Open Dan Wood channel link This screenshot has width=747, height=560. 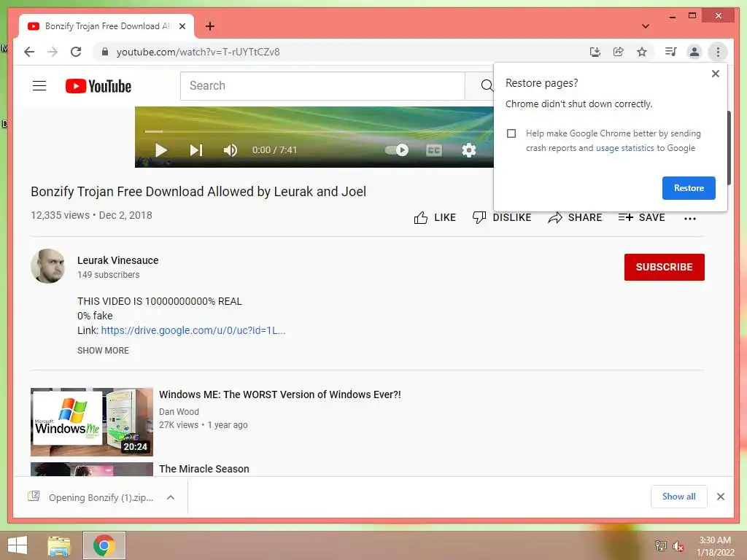coord(179,412)
